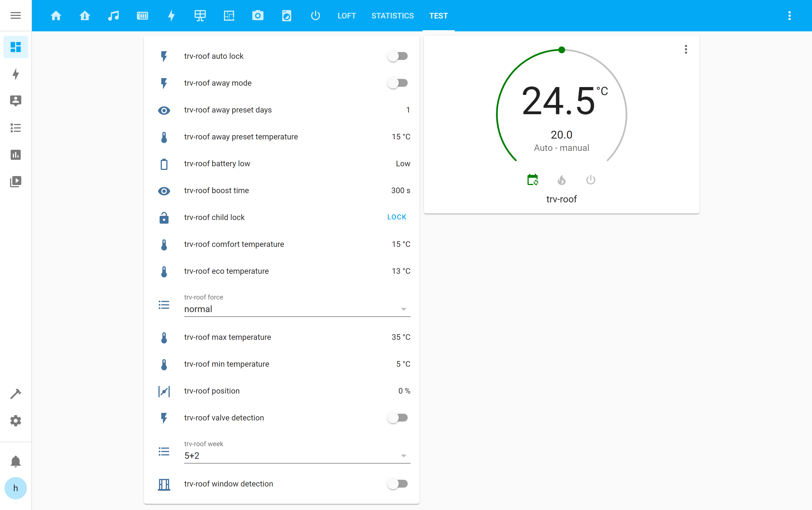Screen dimensions: 812x510
Task: Enable trv-roof window detection
Action: (x=398, y=484)
